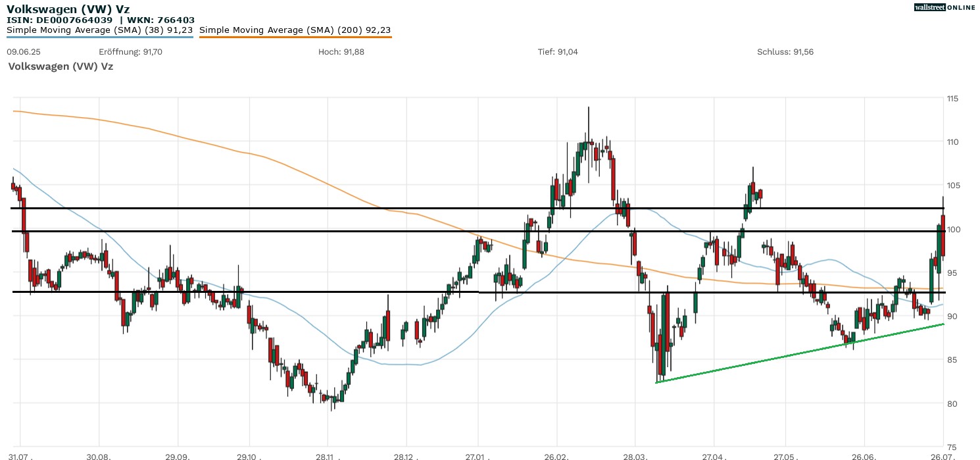980x460 pixels.
Task: Click the green rising trendline
Action: [800, 353]
